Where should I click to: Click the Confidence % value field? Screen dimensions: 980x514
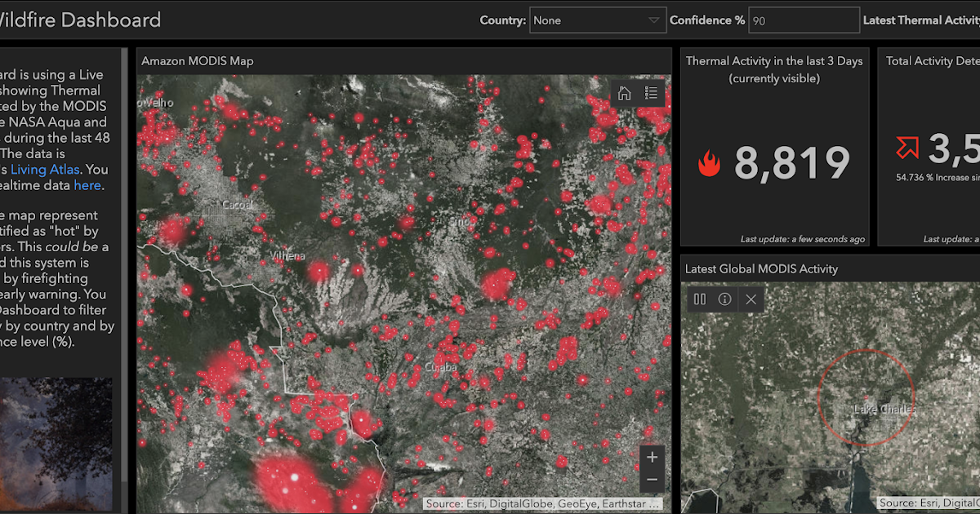click(x=803, y=20)
